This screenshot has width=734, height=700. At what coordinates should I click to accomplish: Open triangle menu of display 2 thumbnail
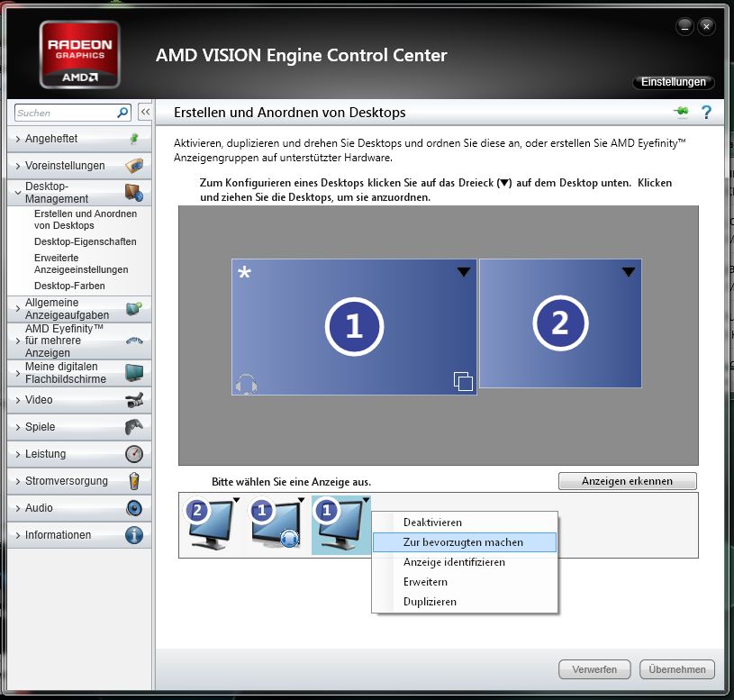pos(236,500)
